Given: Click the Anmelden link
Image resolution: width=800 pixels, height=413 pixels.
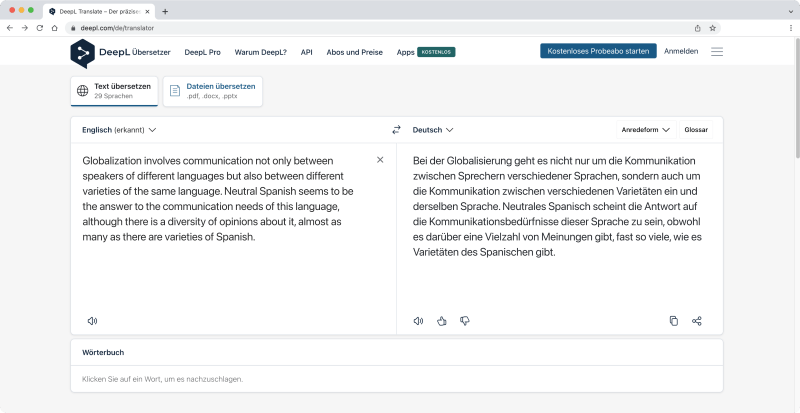Looking at the screenshot, I should tap(681, 51).
